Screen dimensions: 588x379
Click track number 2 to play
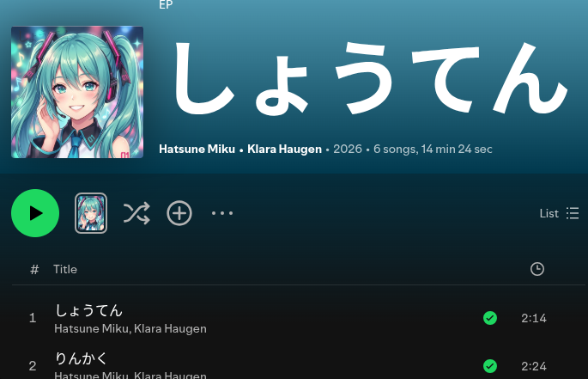[x=33, y=366]
